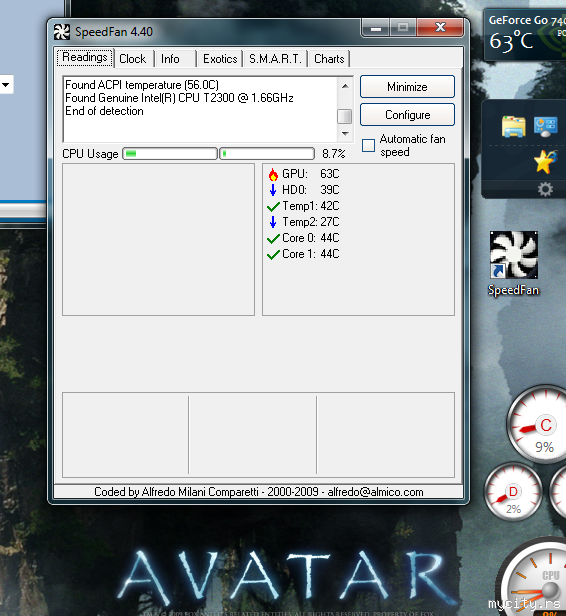Click the log scroll down arrow
566x616 pixels.
point(345,134)
